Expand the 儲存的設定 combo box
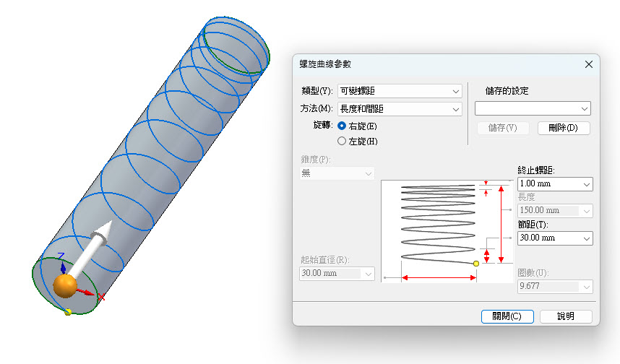 click(533, 108)
